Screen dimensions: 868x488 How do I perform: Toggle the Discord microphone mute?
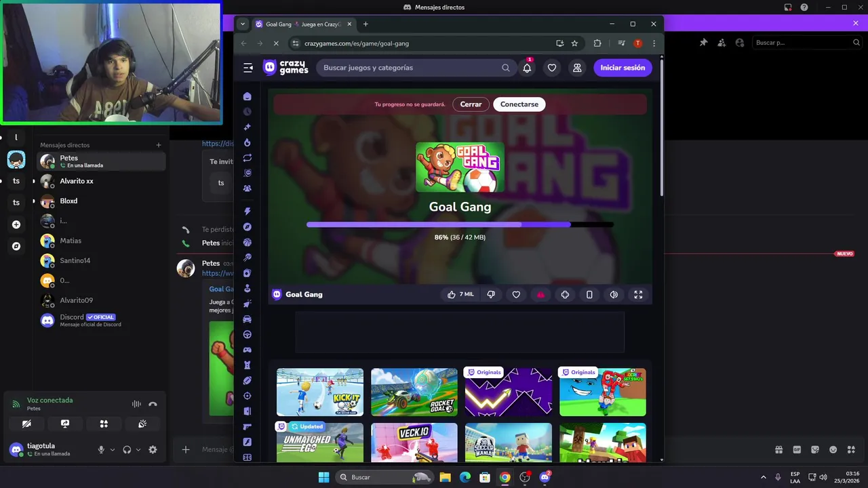101,449
